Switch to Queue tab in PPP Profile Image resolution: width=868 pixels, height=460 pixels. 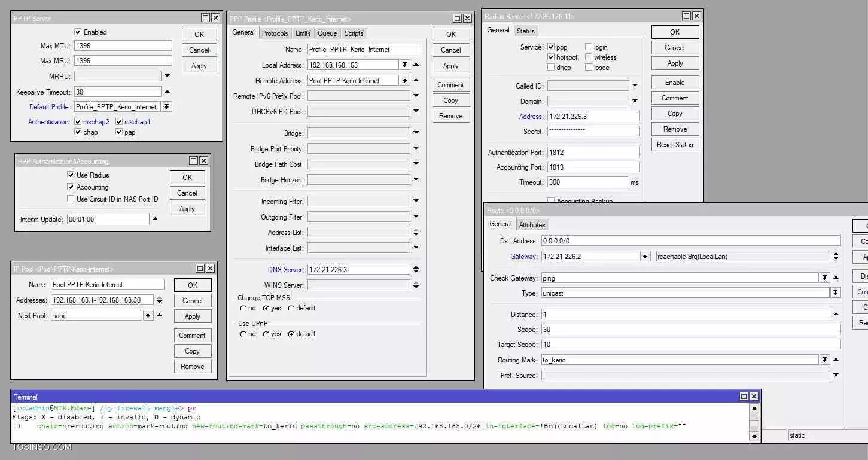pos(327,33)
